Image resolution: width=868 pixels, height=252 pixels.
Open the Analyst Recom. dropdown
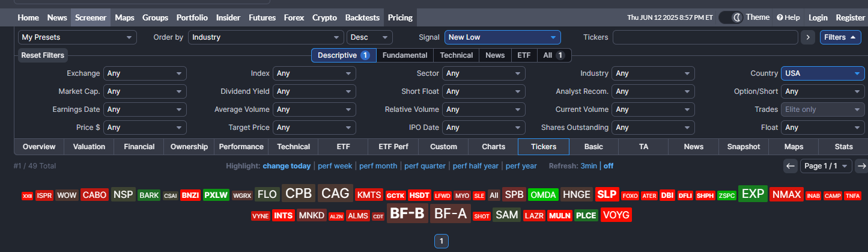click(654, 91)
